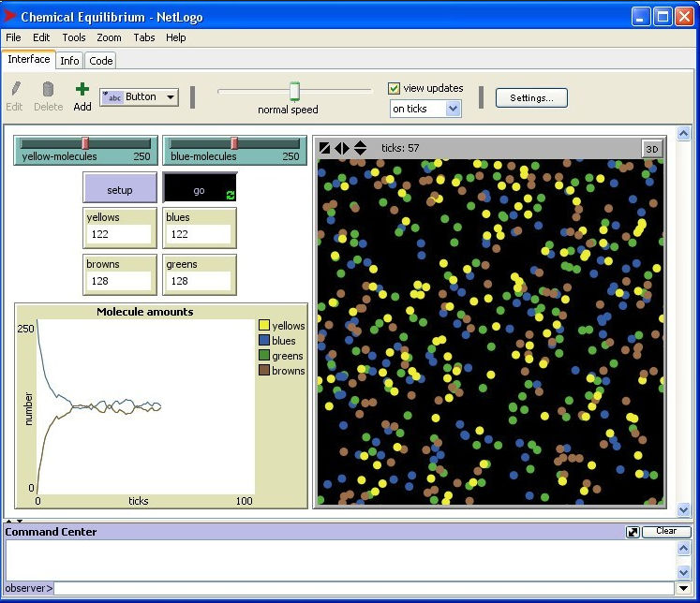Click the 'Molecule amounts' plot title
Image resolution: width=700 pixels, height=603 pixels.
(x=145, y=312)
